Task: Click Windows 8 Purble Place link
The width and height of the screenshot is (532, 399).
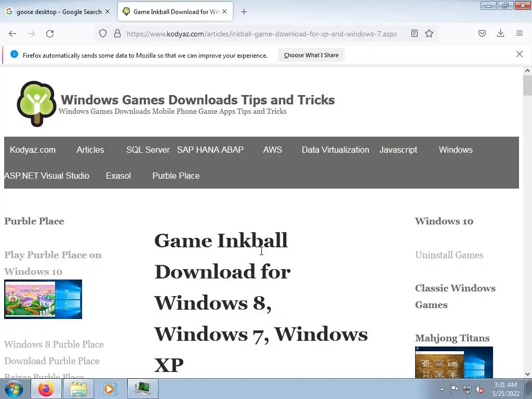Action: [x=54, y=344]
